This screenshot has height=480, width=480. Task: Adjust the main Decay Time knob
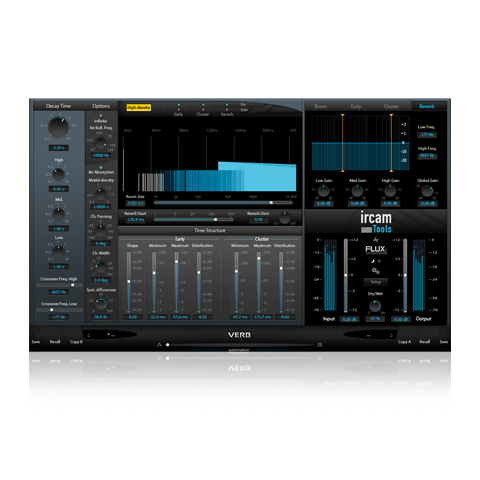coord(58,127)
